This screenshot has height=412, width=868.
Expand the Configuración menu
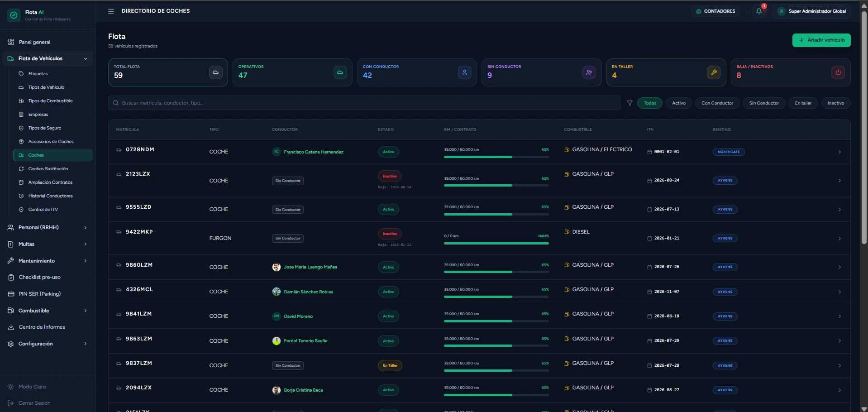[x=48, y=344]
